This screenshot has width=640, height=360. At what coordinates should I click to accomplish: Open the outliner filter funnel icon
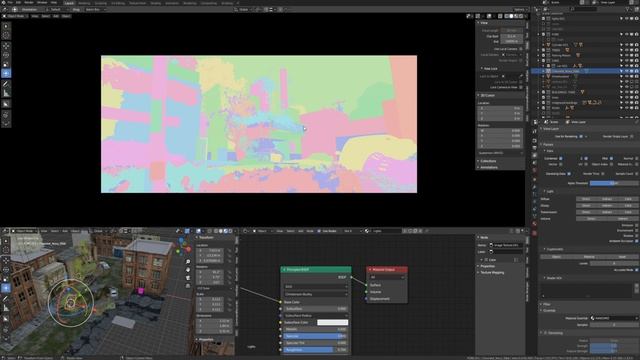click(x=628, y=9)
